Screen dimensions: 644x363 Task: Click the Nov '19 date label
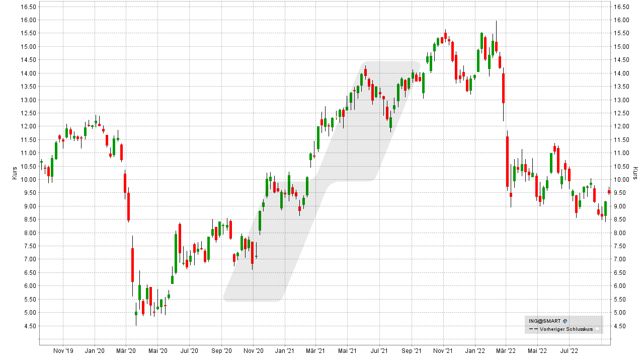click(x=63, y=350)
